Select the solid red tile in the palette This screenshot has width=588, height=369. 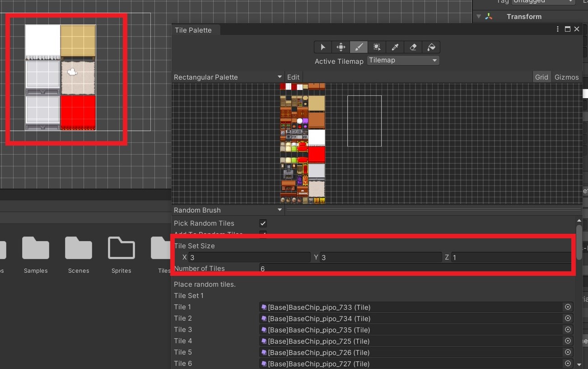316,154
